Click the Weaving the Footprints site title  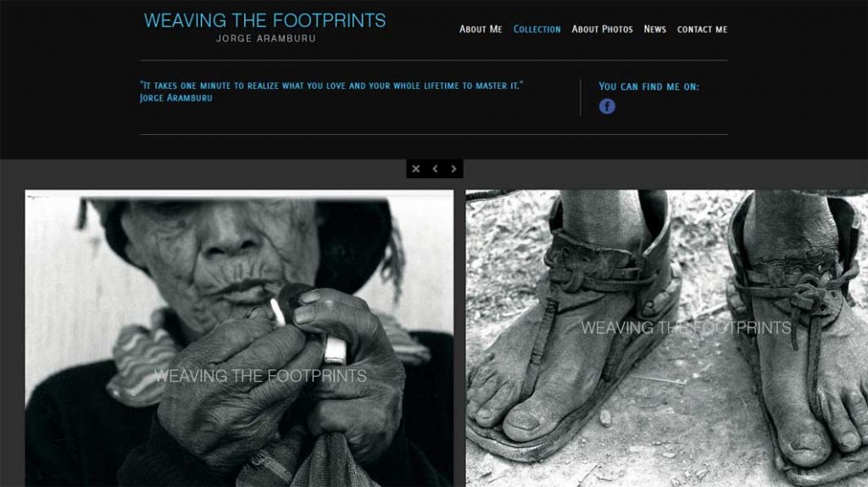264,20
